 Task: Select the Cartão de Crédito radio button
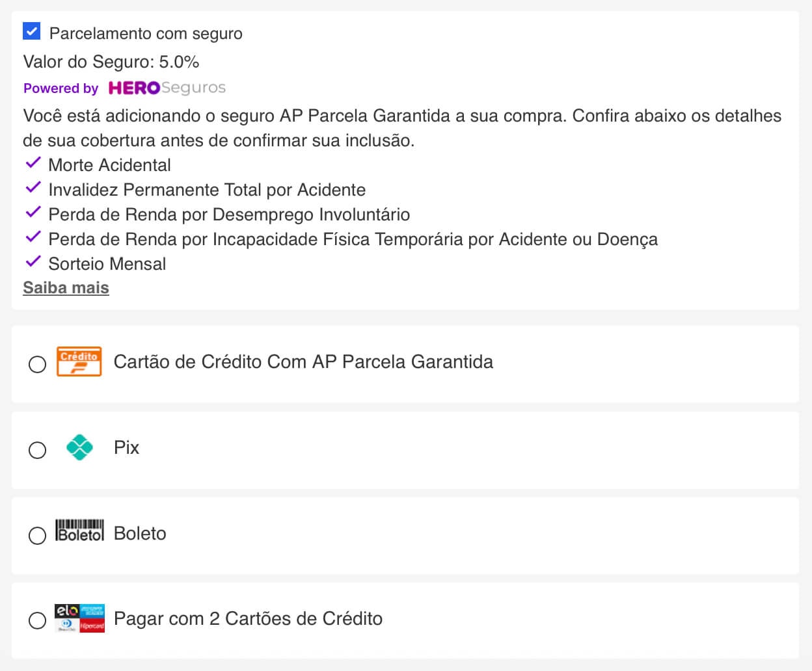pos(38,364)
